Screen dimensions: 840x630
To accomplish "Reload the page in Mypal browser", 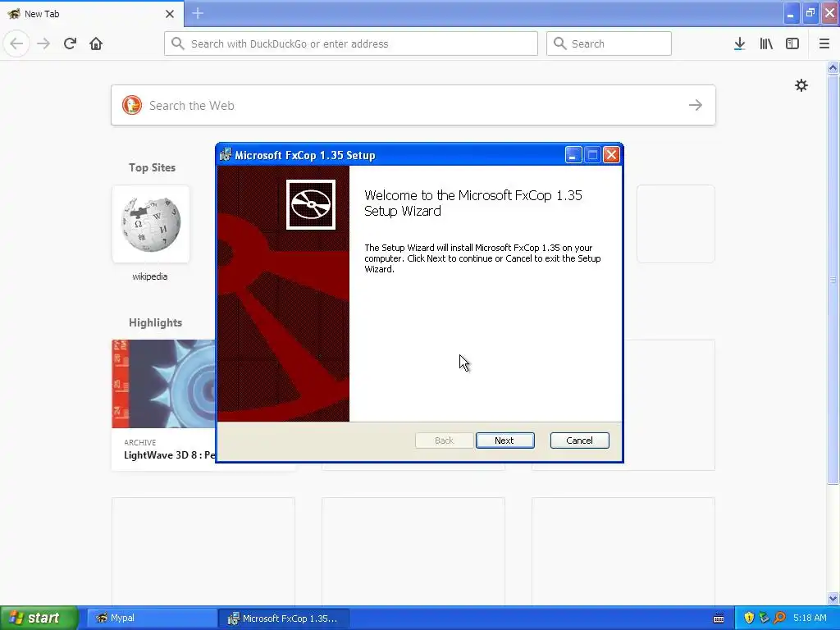I will coord(70,43).
